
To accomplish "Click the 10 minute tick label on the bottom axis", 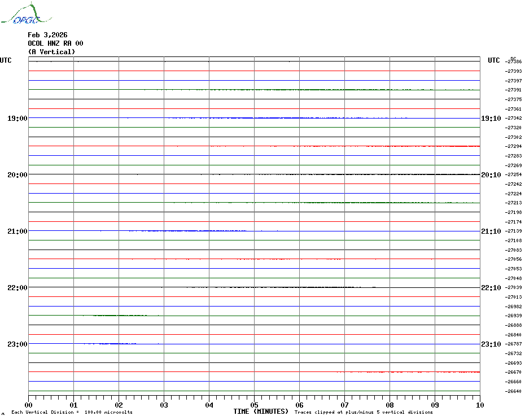I will click(479, 405).
